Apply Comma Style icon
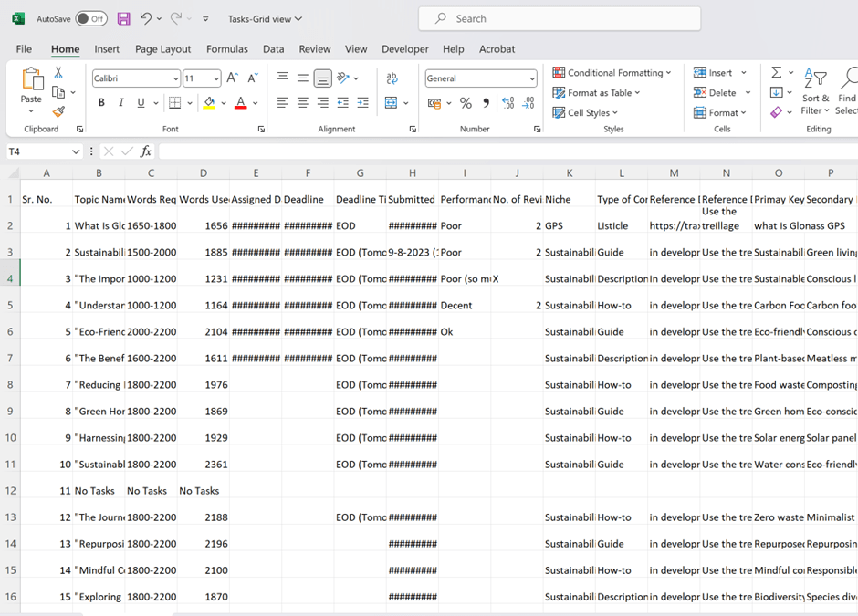The height and width of the screenshot is (616, 858). pos(486,103)
